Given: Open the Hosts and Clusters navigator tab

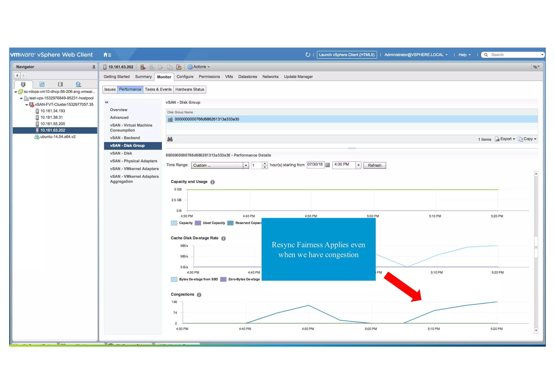Looking at the screenshot, I should (x=23, y=84).
